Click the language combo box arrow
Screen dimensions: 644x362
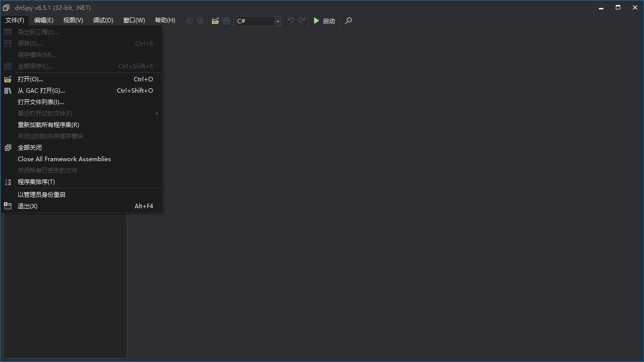point(277,21)
